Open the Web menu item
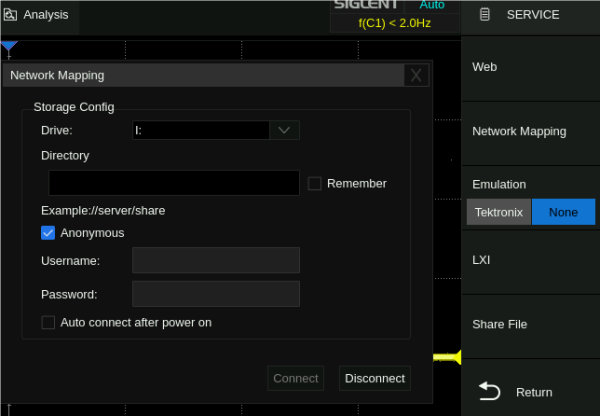Screen dimensions: 600x416 pos(530,67)
